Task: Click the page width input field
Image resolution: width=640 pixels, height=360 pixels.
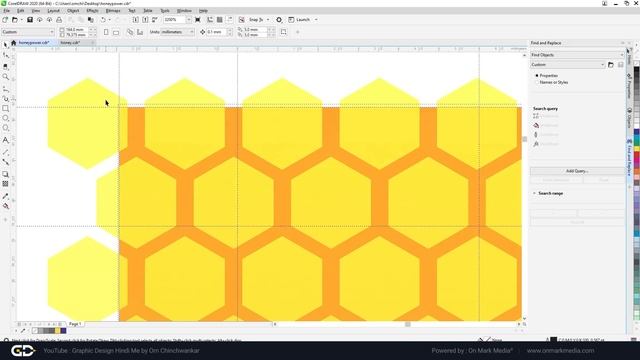Action: pyautogui.click(x=76, y=29)
